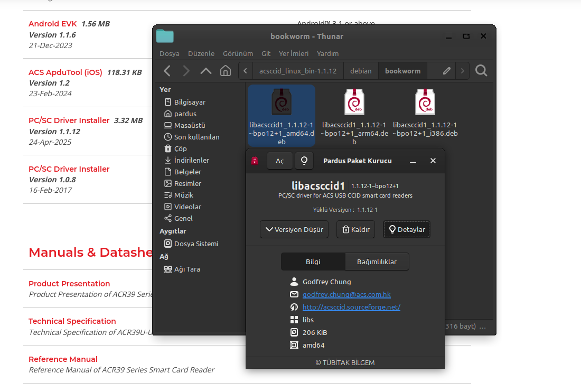The height and width of the screenshot is (392, 581).
Task: Click the Thunar search magnifier icon
Action: (x=481, y=71)
